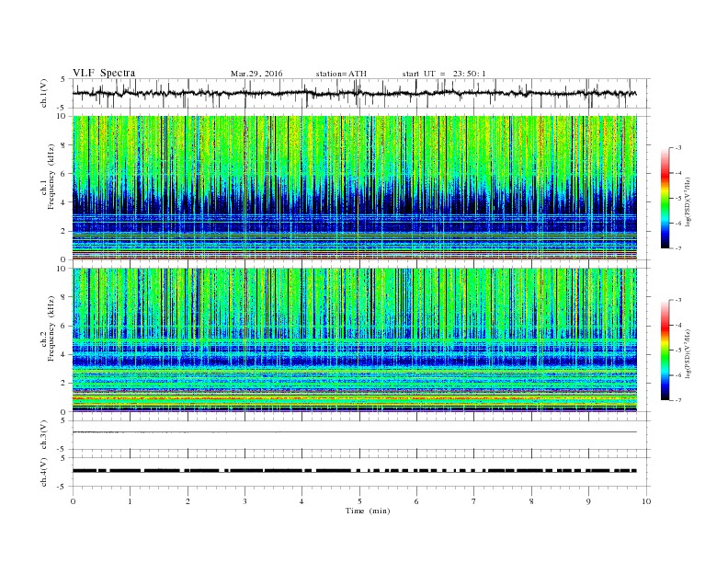The height and width of the screenshot is (563, 728).
Task: Click the "-3" label on ch.1 color bar
Action: (678, 148)
